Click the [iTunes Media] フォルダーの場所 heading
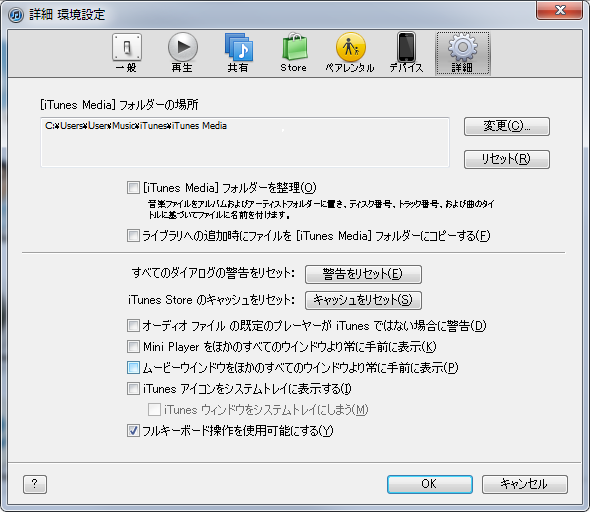 pos(119,105)
